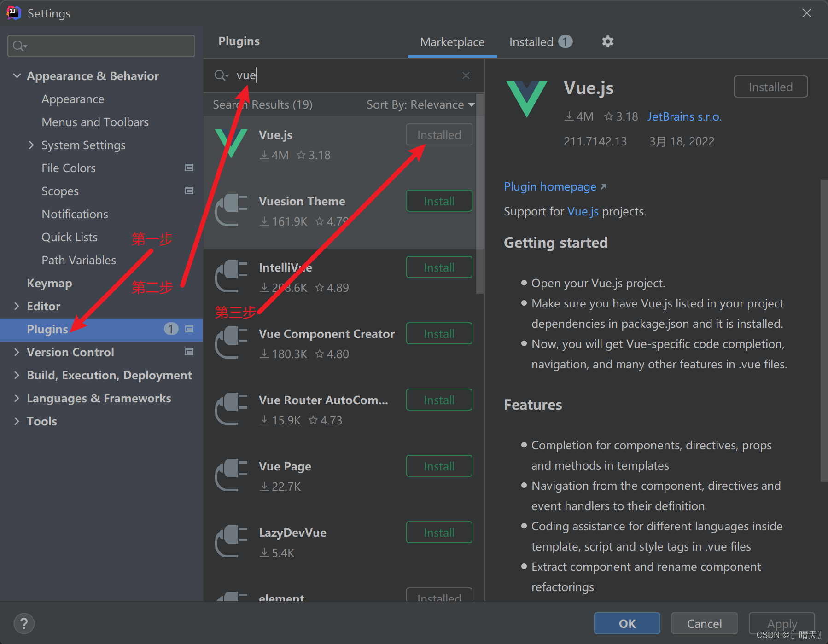Open the Vue.js link in description
Screen dimensions: 828x644
coord(583,211)
